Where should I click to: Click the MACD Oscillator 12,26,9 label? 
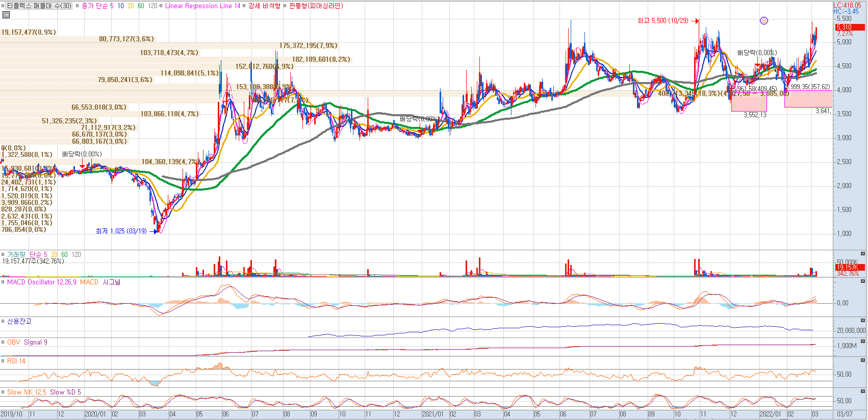coord(42,282)
